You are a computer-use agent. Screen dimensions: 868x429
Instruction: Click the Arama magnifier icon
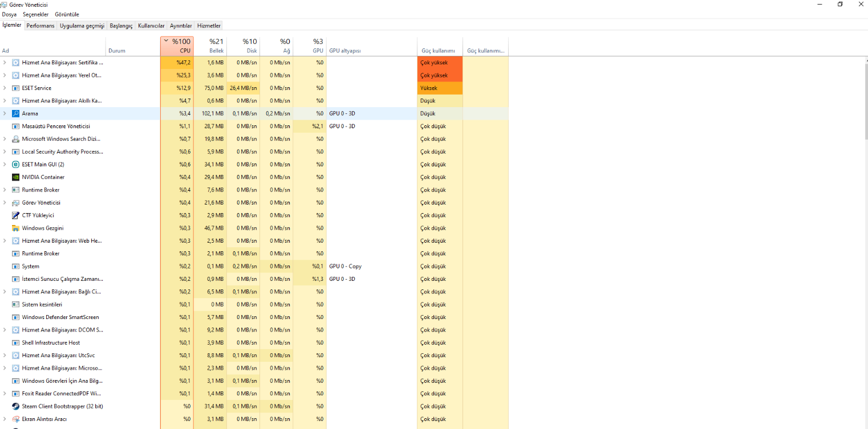(x=15, y=113)
